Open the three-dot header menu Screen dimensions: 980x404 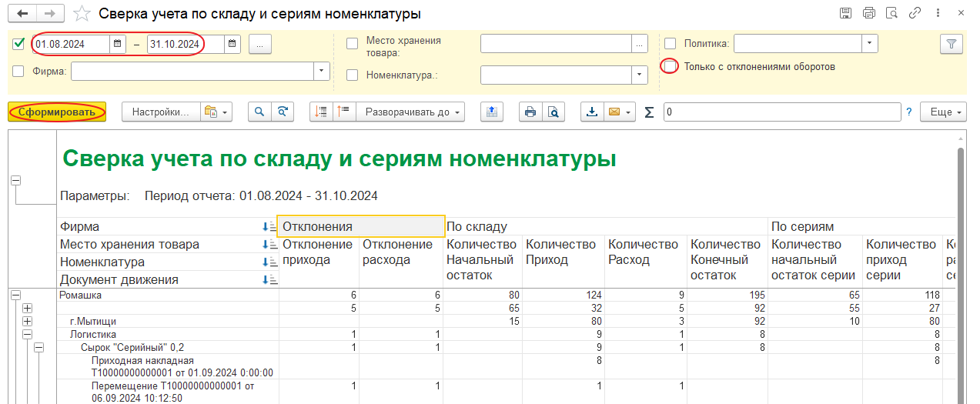(939, 13)
